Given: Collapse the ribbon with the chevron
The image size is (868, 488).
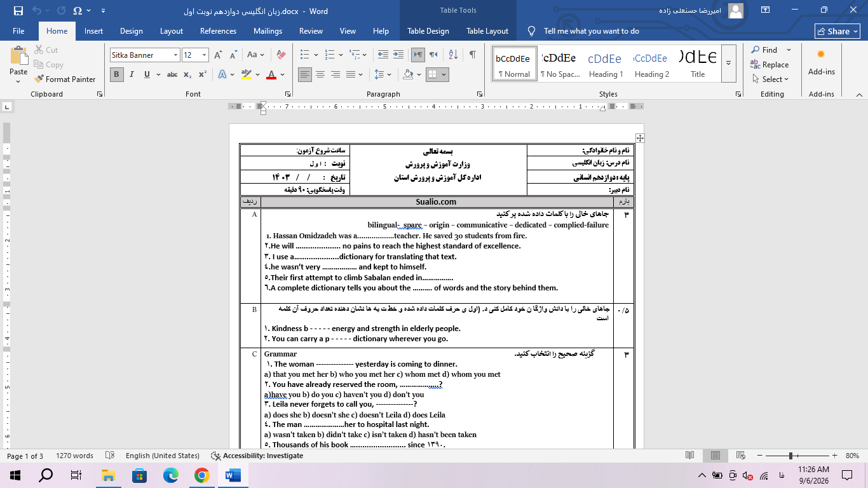Looking at the screenshot, I should tap(859, 94).
